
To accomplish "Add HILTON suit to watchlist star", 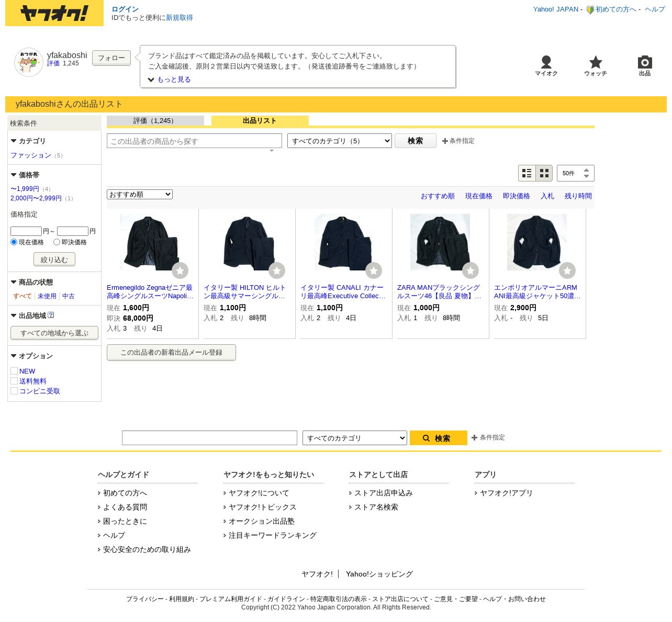I will pos(277,270).
